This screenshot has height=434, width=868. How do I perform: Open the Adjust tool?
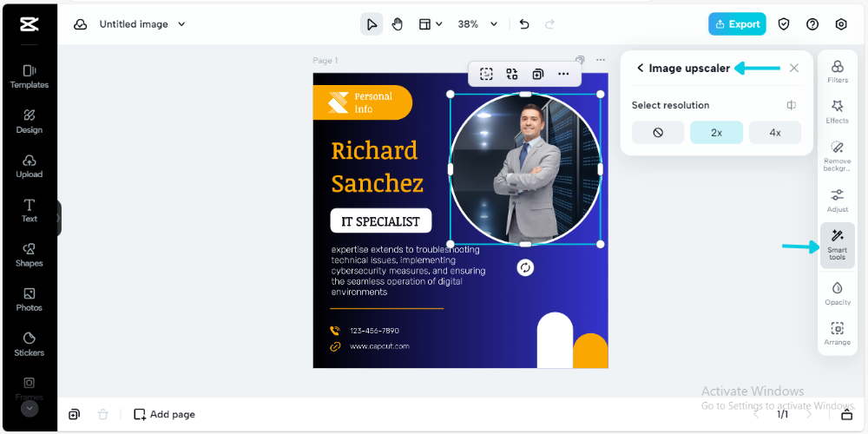(x=838, y=201)
